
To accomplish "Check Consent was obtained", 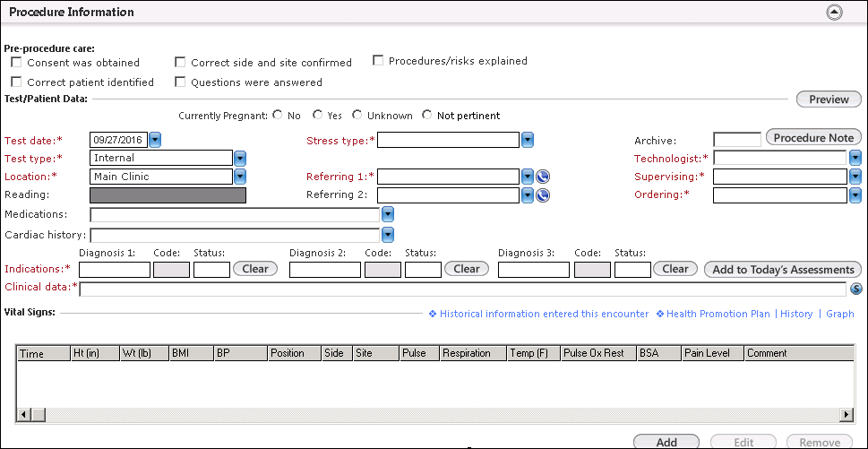I will click(17, 62).
